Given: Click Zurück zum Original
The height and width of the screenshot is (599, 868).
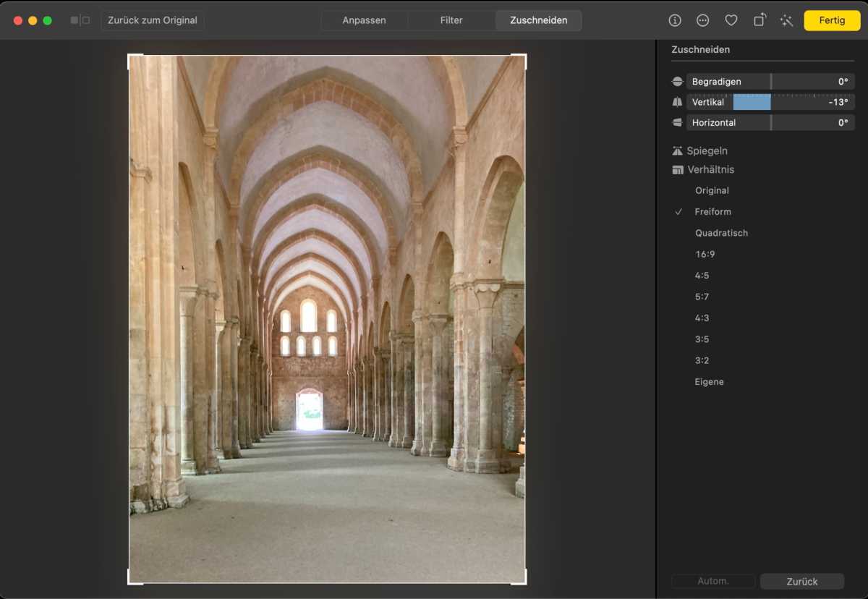Looking at the screenshot, I should pyautogui.click(x=153, y=20).
